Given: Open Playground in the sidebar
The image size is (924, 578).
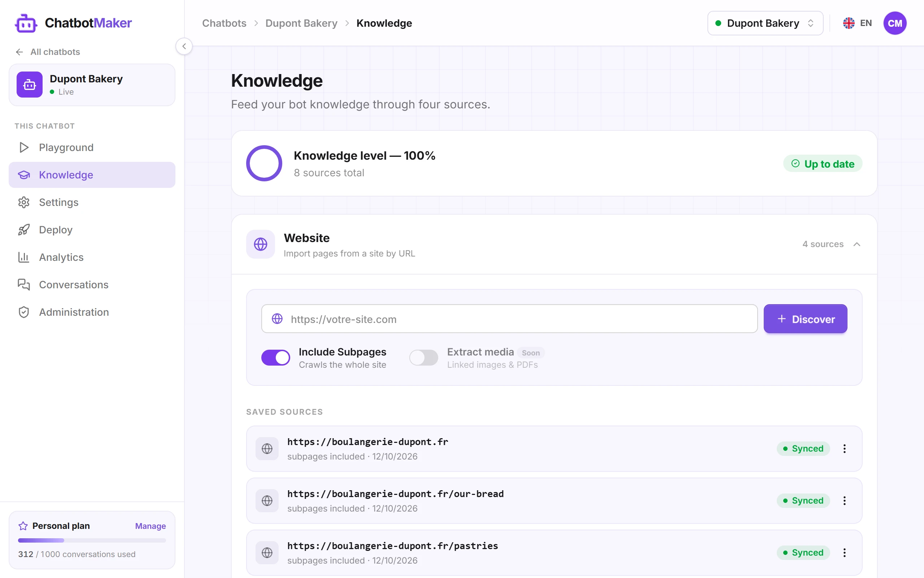Looking at the screenshot, I should pos(92,147).
